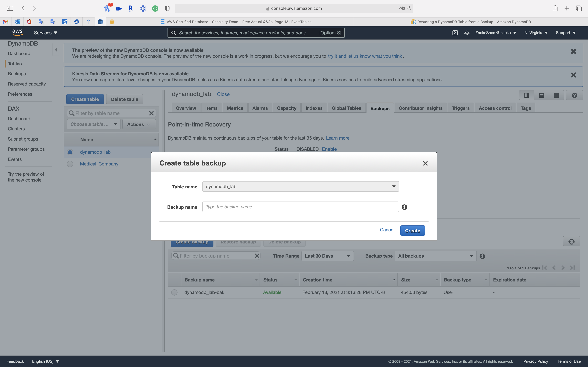Viewport: 588px width, 367px height.
Task: Open AWS CloudShell icon in header
Action: click(x=455, y=33)
